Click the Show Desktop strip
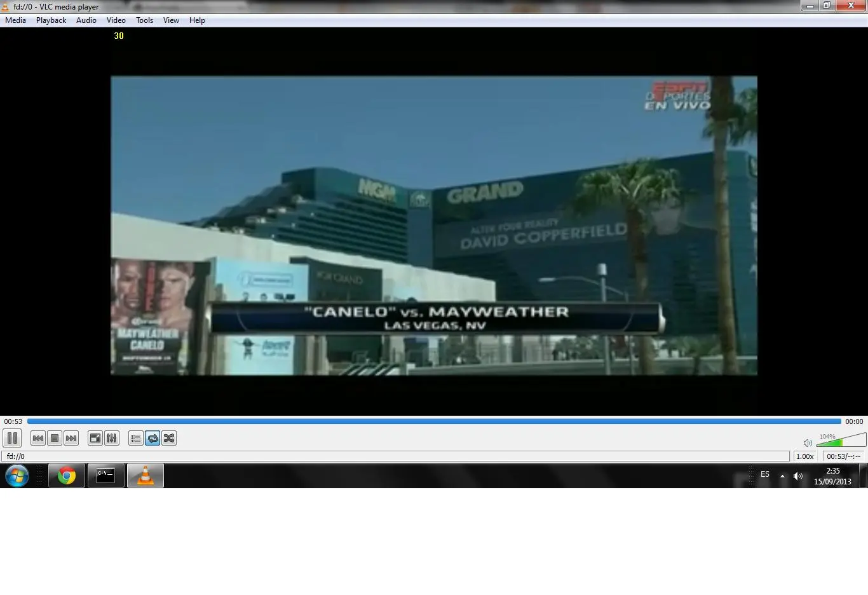868x595 pixels. click(x=864, y=475)
